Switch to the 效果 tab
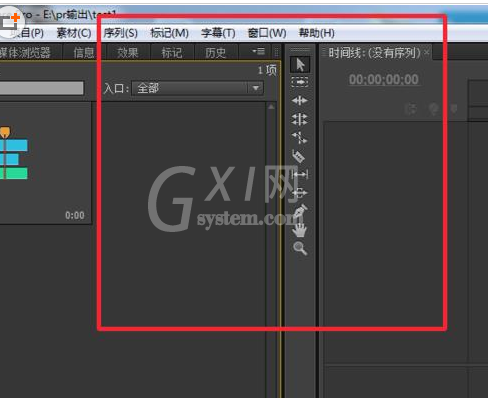This screenshot has height=398, width=488. click(127, 53)
